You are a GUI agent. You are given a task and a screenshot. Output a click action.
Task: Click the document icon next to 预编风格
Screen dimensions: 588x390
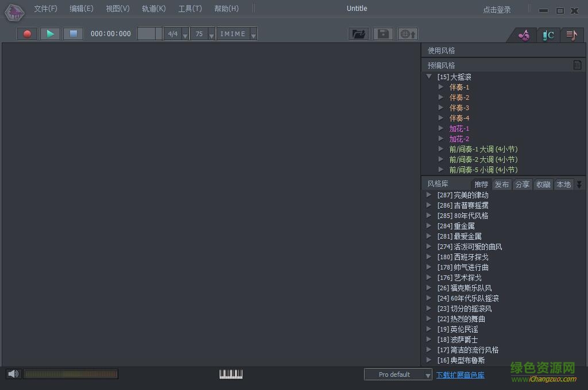click(x=577, y=65)
